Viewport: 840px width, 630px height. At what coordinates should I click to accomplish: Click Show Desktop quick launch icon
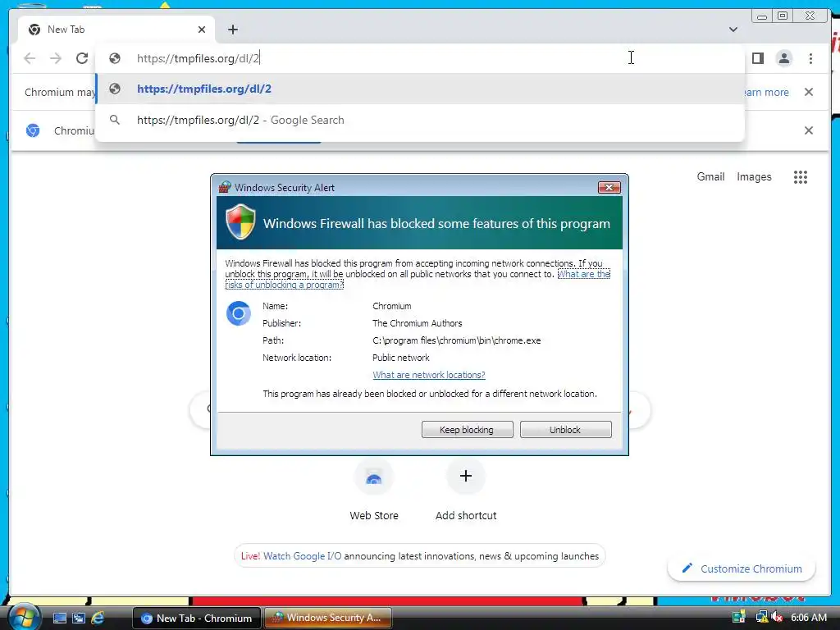59,618
